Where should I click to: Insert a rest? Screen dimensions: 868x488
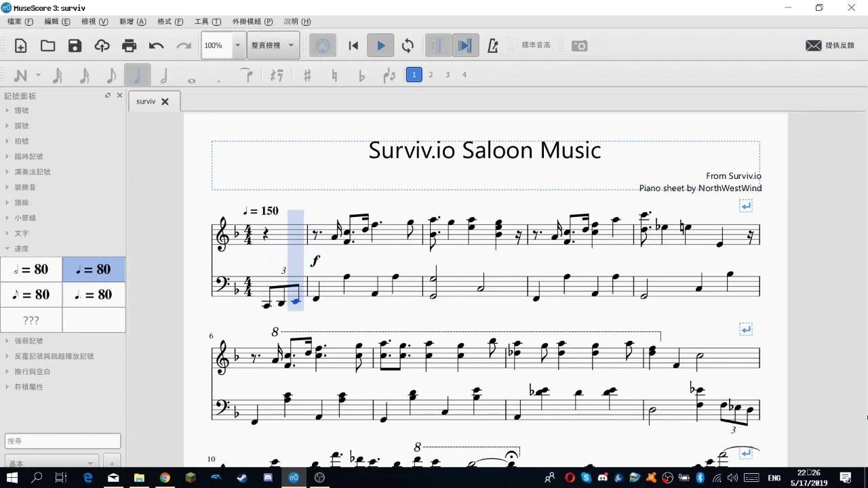tap(276, 75)
